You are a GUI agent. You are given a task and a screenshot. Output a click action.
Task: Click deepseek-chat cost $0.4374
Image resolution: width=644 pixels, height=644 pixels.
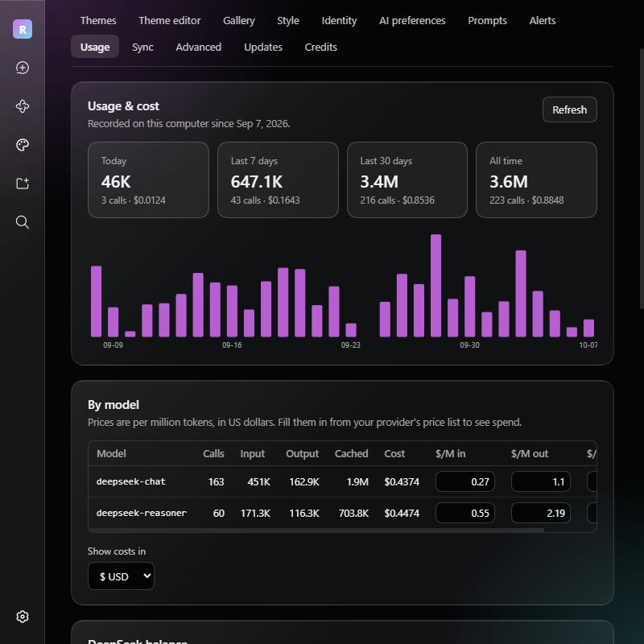[402, 481]
